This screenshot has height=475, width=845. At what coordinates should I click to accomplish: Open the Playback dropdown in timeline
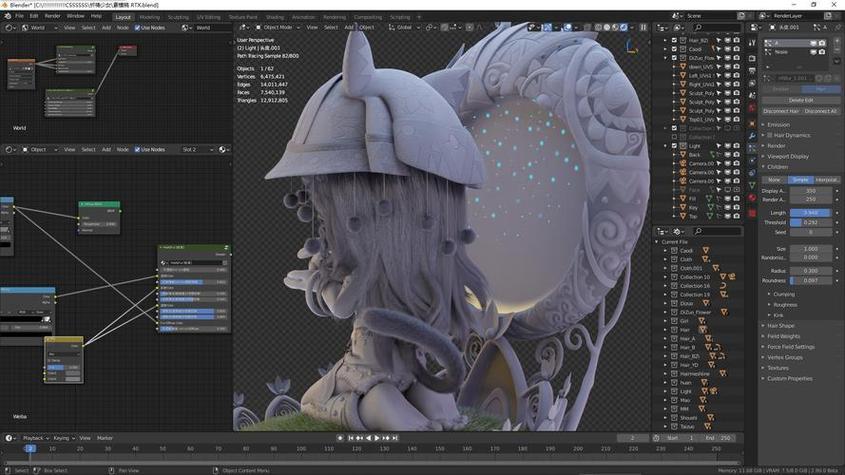[x=36, y=438]
